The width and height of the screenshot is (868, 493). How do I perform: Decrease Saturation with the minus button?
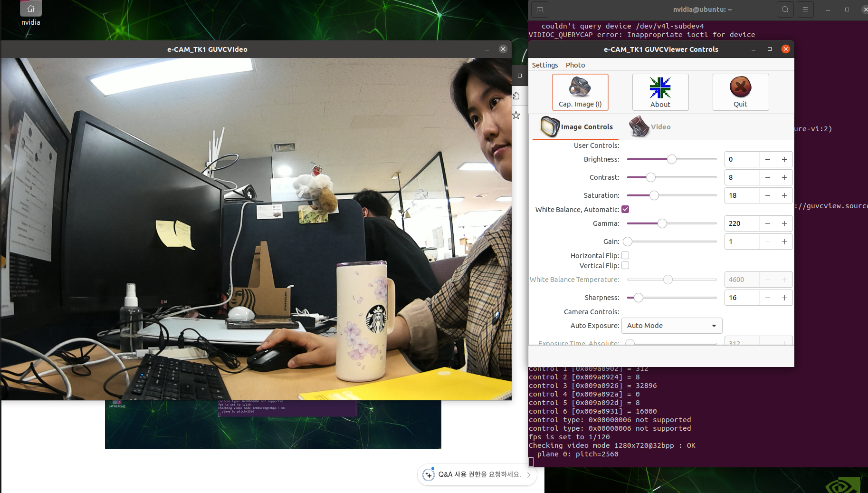[768, 195]
